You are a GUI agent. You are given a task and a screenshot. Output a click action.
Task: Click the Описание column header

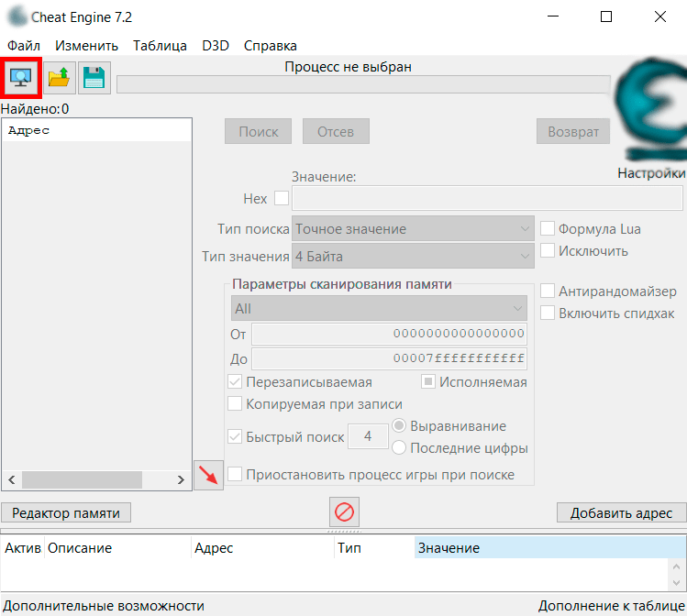[x=118, y=547]
